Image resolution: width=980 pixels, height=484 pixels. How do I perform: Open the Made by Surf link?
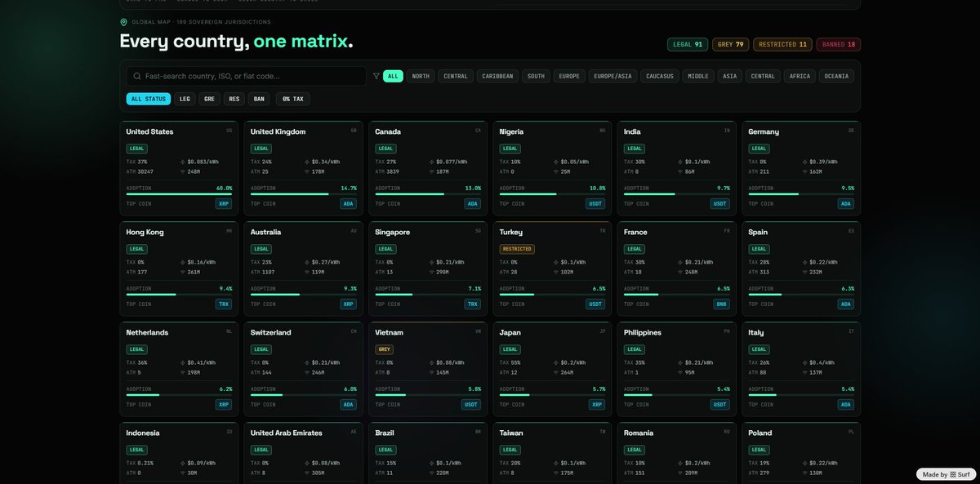tap(947, 474)
